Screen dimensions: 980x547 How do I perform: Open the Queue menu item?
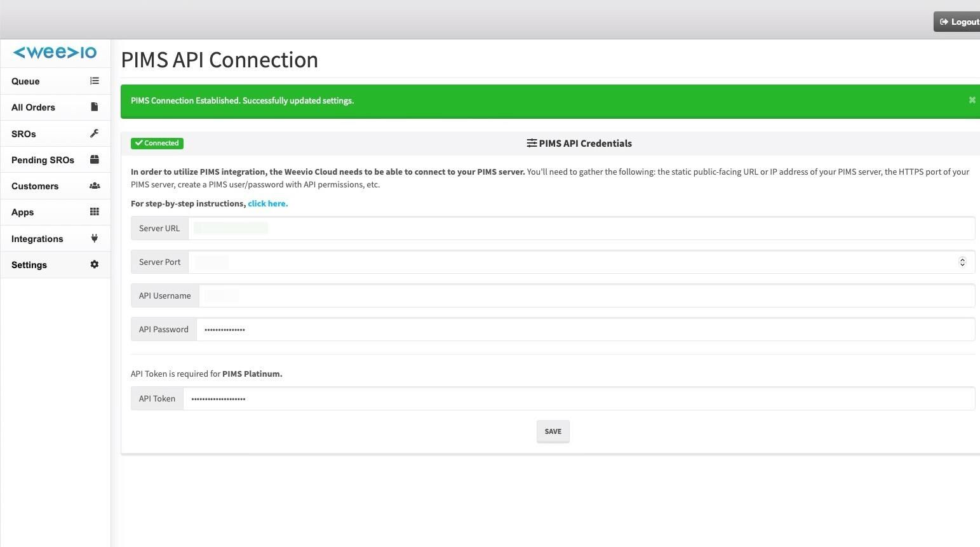coord(55,81)
